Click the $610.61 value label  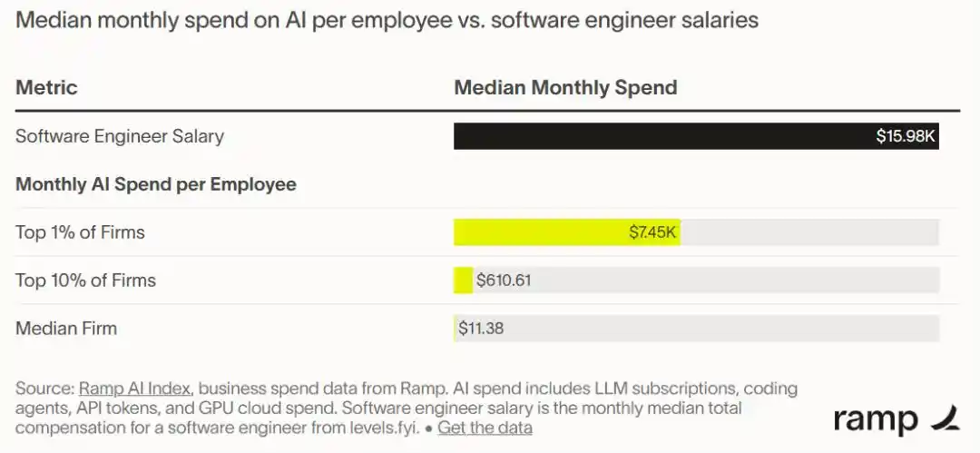pos(504,281)
